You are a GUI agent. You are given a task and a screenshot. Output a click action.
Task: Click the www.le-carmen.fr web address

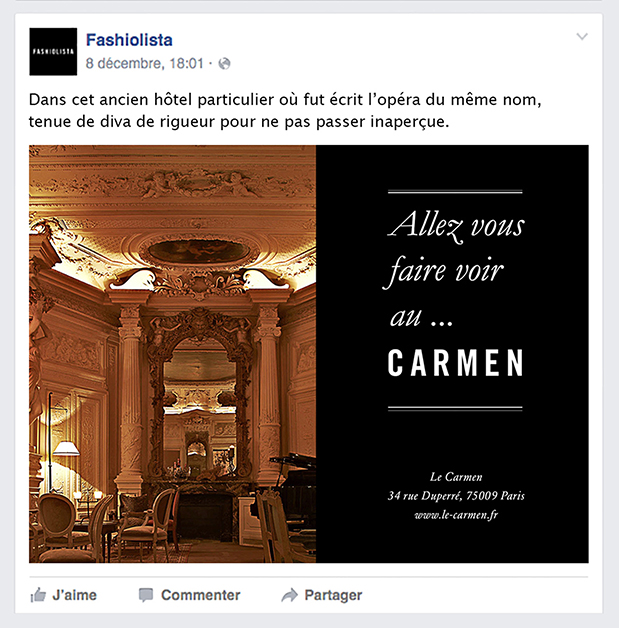pos(456,515)
